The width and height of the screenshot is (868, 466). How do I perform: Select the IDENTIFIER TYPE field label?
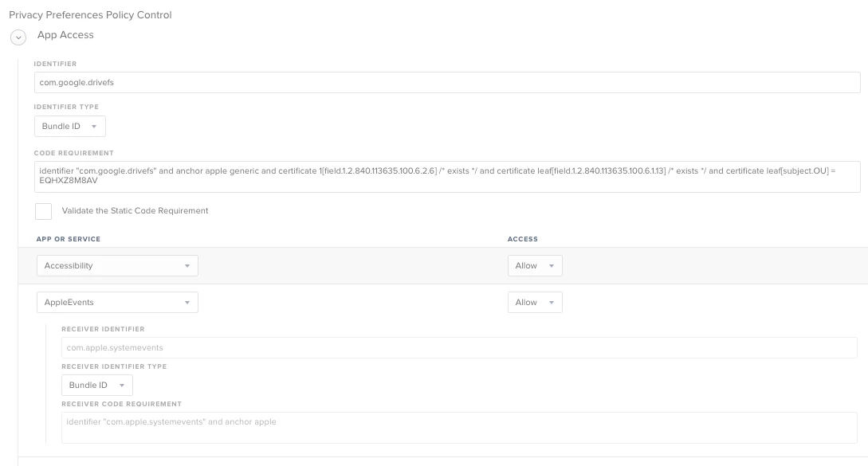[x=66, y=107]
